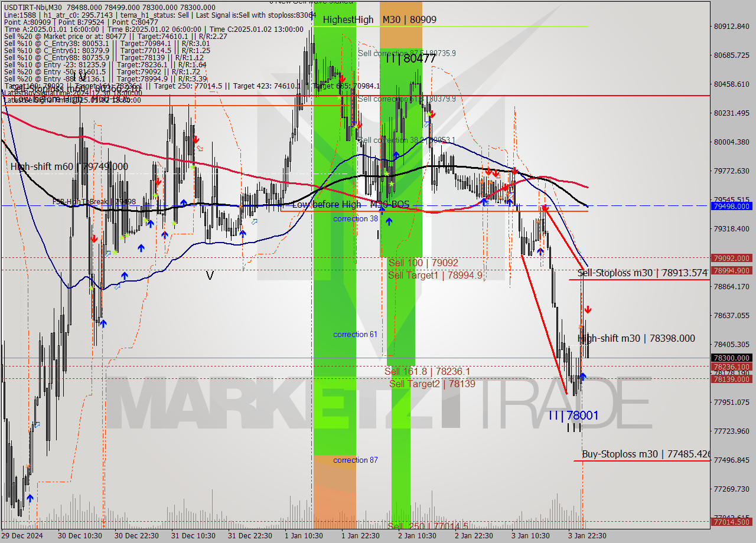The image size is (756, 543).
Task: Click 'High-shift m30 | 78398.000' label
Action: pyautogui.click(x=636, y=339)
